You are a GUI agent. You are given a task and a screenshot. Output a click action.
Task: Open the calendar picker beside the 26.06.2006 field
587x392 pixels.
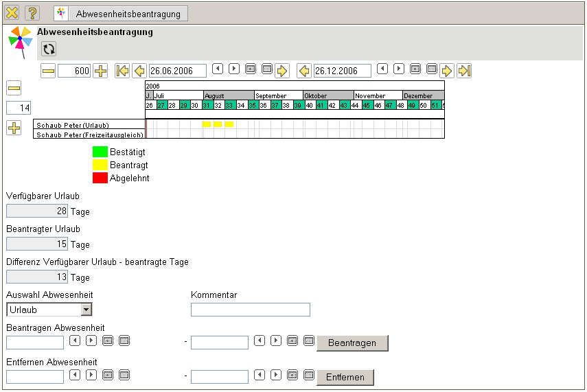coord(251,69)
